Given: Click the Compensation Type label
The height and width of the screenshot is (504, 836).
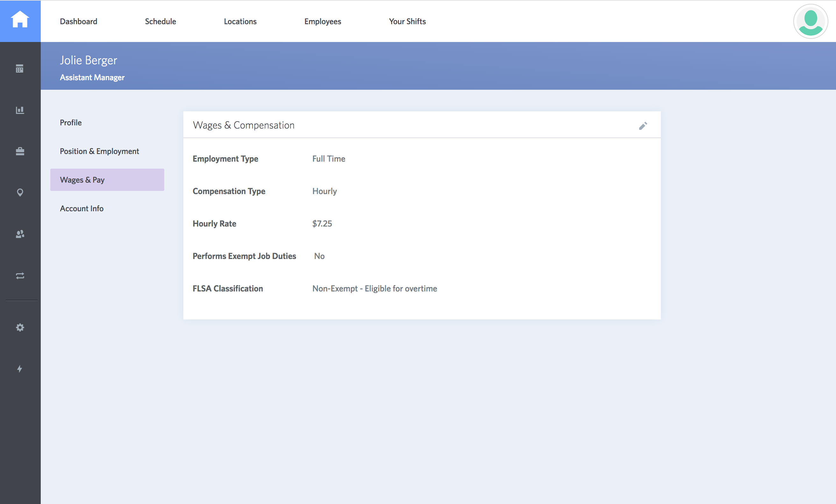Looking at the screenshot, I should (x=229, y=191).
